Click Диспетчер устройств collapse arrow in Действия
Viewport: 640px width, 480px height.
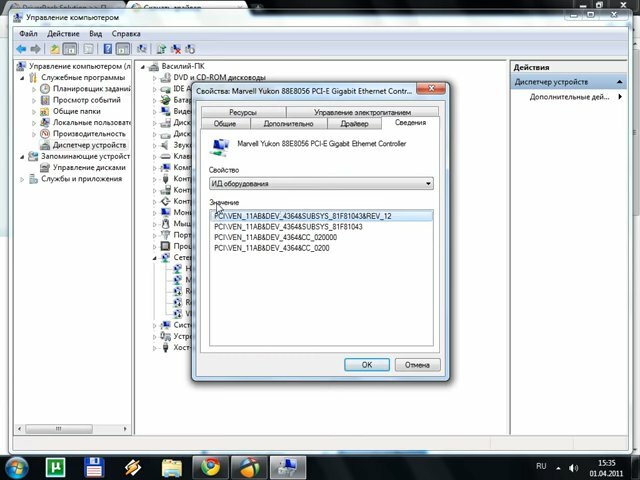pyautogui.click(x=620, y=82)
